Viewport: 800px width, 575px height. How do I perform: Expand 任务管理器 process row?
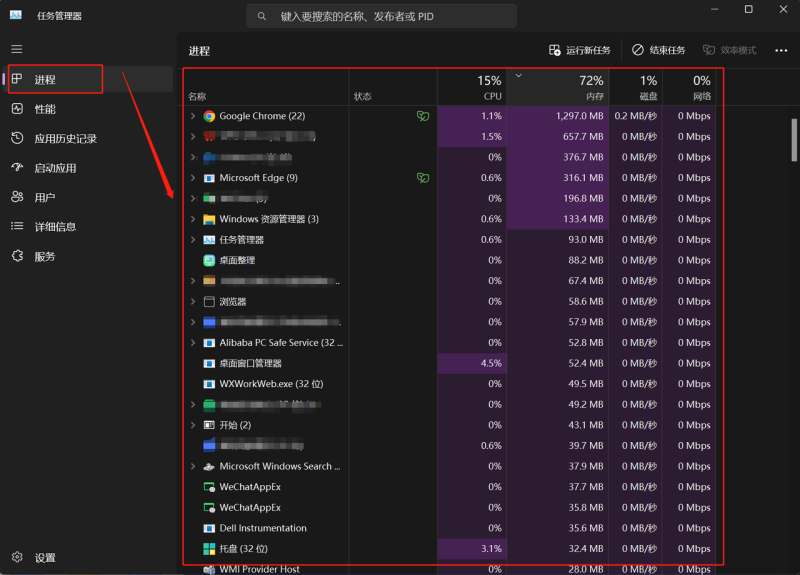click(x=193, y=239)
